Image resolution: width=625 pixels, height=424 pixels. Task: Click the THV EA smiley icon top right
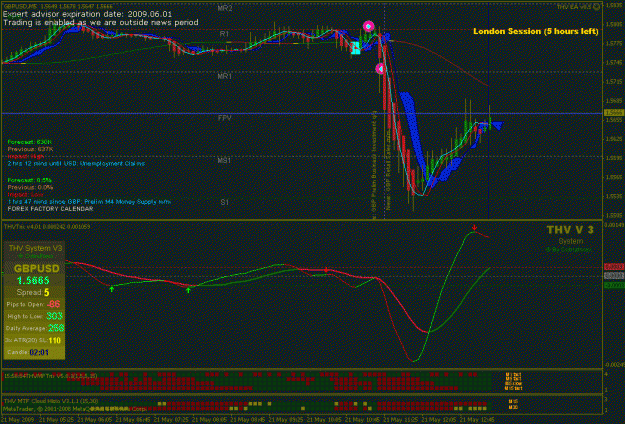pos(596,7)
